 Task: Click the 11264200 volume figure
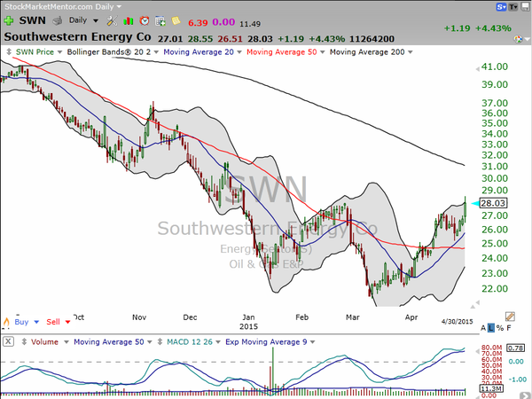pyautogui.click(x=372, y=39)
